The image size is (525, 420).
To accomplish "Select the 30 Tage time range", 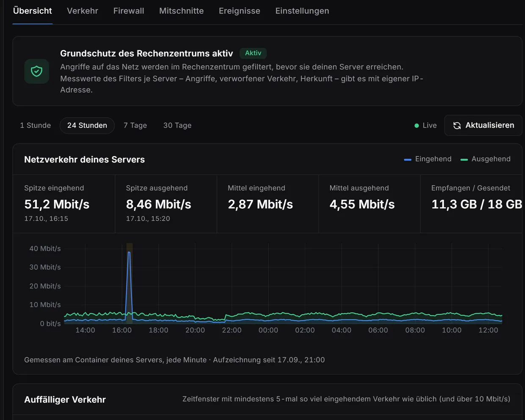I will (177, 125).
